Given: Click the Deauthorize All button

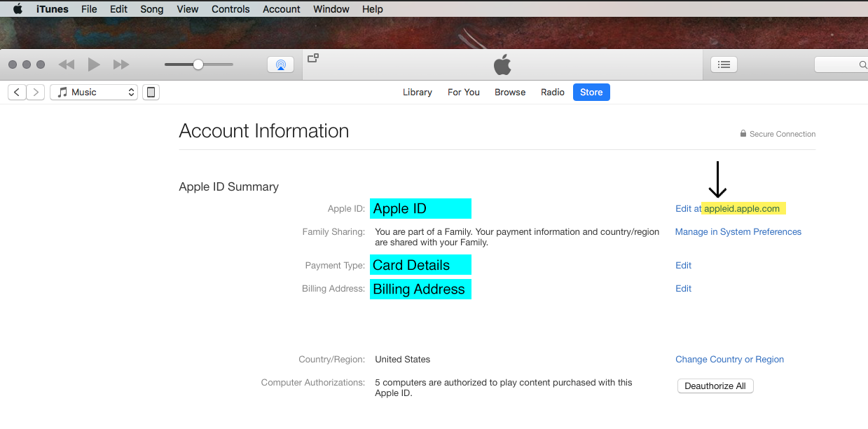Looking at the screenshot, I should click(x=715, y=386).
